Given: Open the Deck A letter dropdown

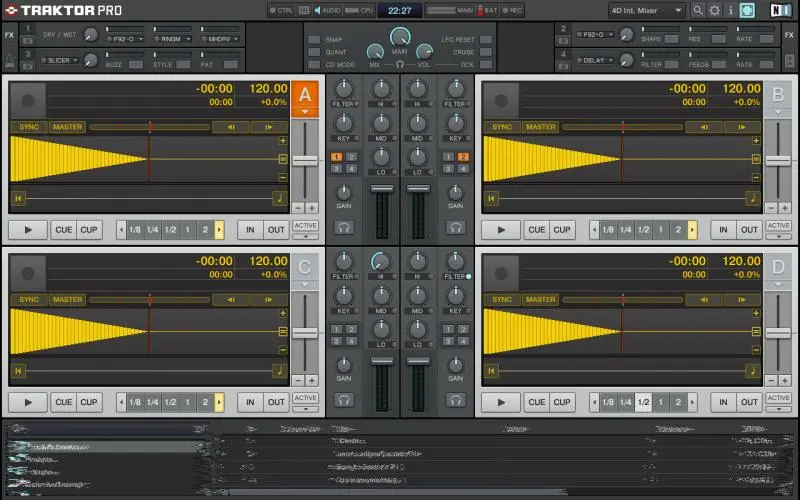Looking at the screenshot, I should point(305,113).
